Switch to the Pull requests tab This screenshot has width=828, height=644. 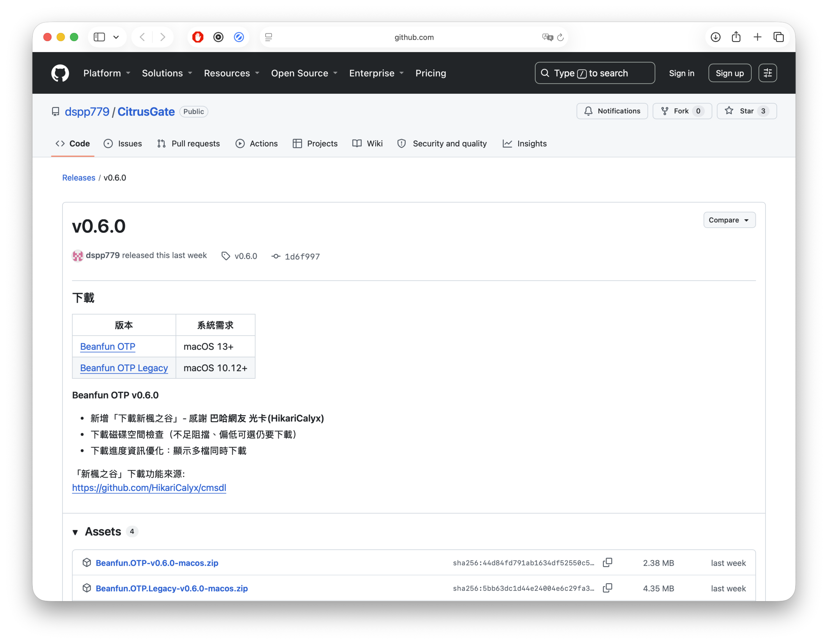click(189, 143)
